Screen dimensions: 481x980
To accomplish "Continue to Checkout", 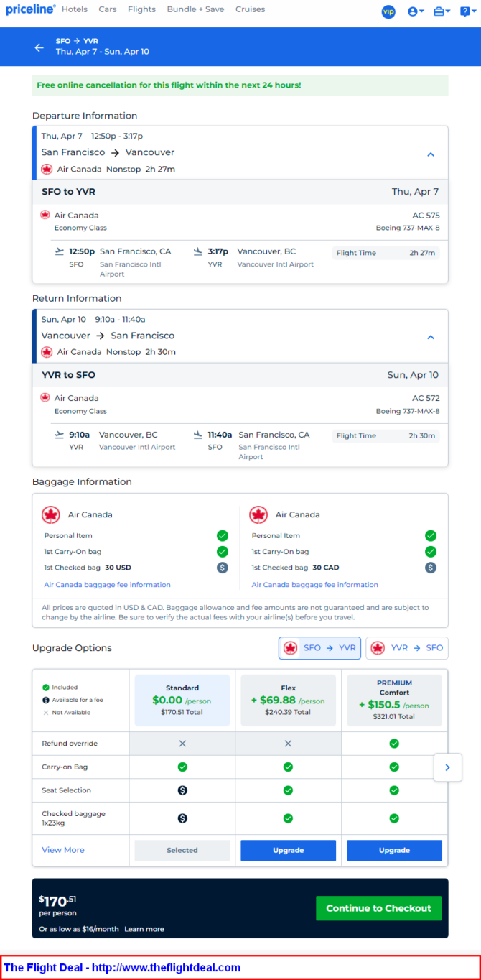I will click(x=378, y=908).
